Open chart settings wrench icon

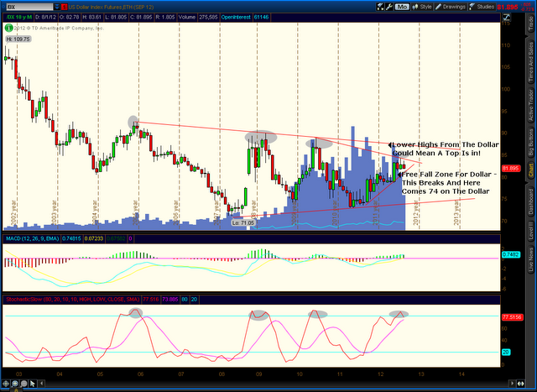click(389, 7)
